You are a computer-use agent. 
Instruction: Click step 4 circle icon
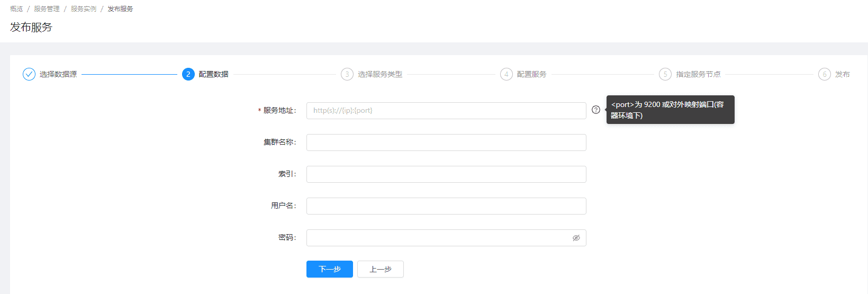[507, 74]
